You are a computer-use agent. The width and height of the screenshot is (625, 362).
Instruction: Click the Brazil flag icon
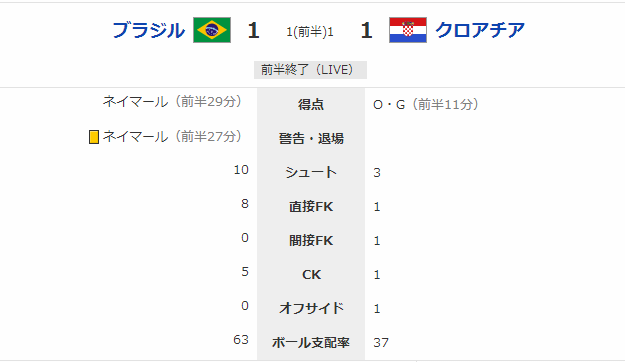coord(212,30)
